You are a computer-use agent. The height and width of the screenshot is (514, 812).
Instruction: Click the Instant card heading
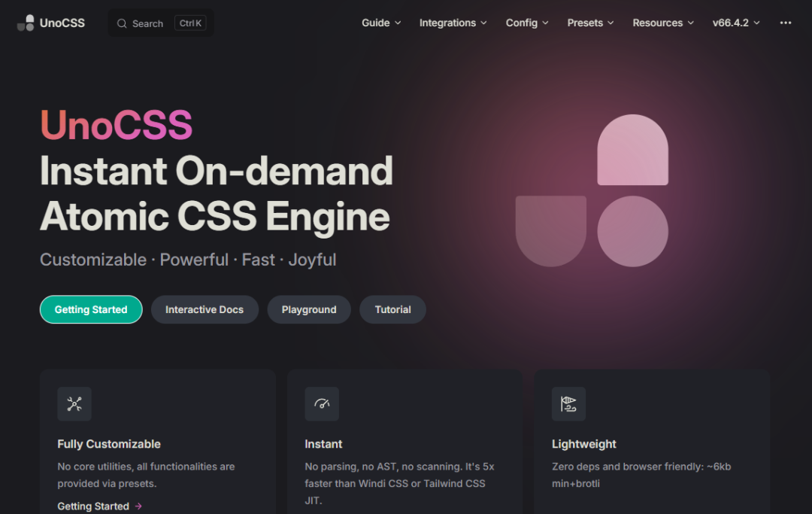coord(323,444)
